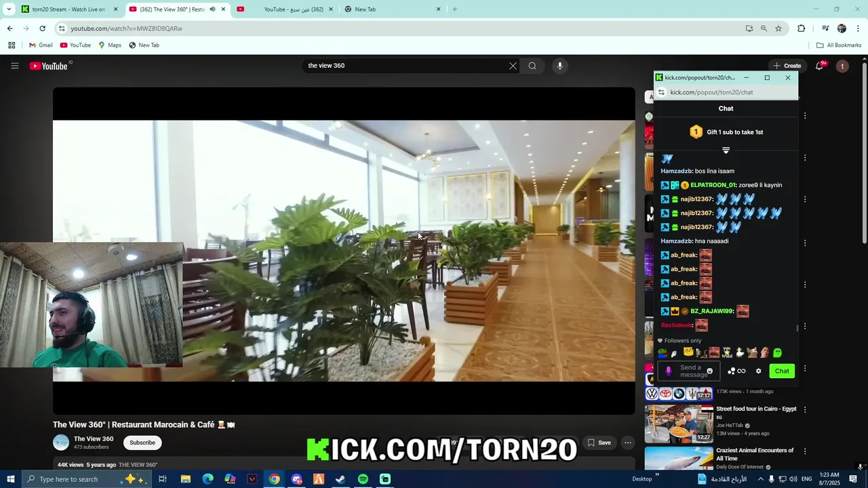The height and width of the screenshot is (488, 868).
Task: Show hidden system tray icons
Action: click(x=760, y=479)
